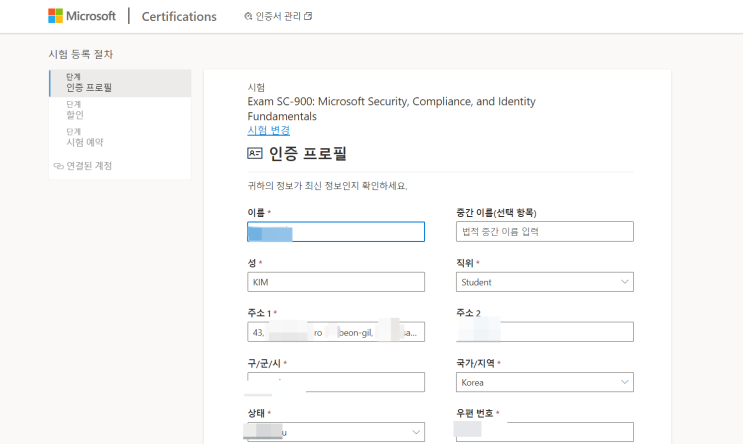Open the 상태 dropdown
743x444 pixels.
[336, 432]
